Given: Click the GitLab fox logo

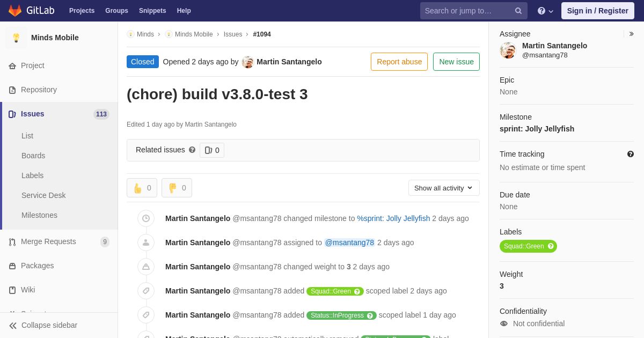Looking at the screenshot, I should (x=15, y=11).
